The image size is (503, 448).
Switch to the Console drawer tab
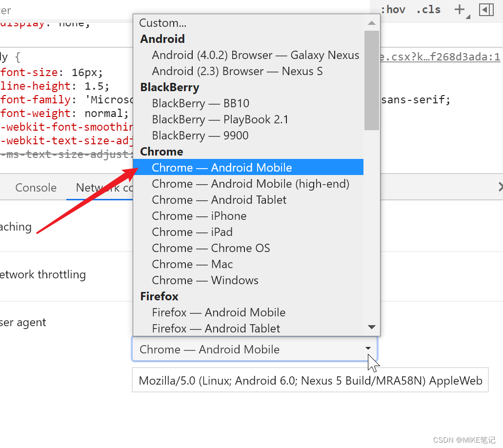click(36, 188)
